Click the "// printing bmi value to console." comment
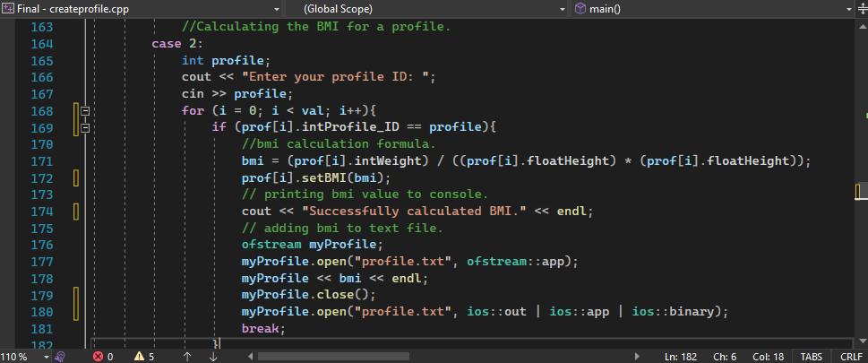Viewport: 868px width, 363px height. [x=365, y=194]
